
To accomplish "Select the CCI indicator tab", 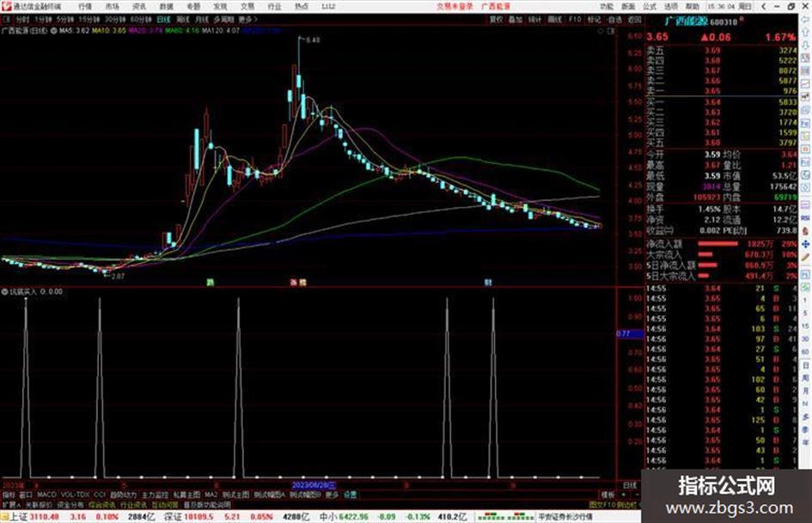I will pos(100,495).
